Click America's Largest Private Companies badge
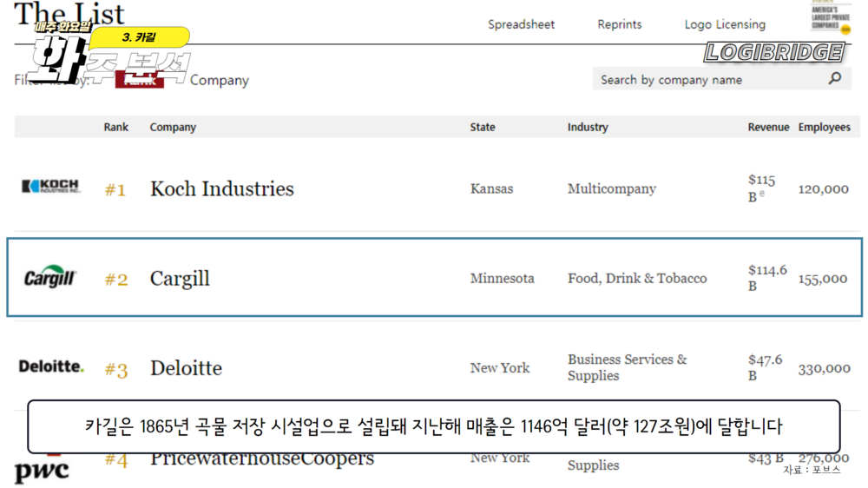Viewport: 868px width, 488px height. coord(831,17)
